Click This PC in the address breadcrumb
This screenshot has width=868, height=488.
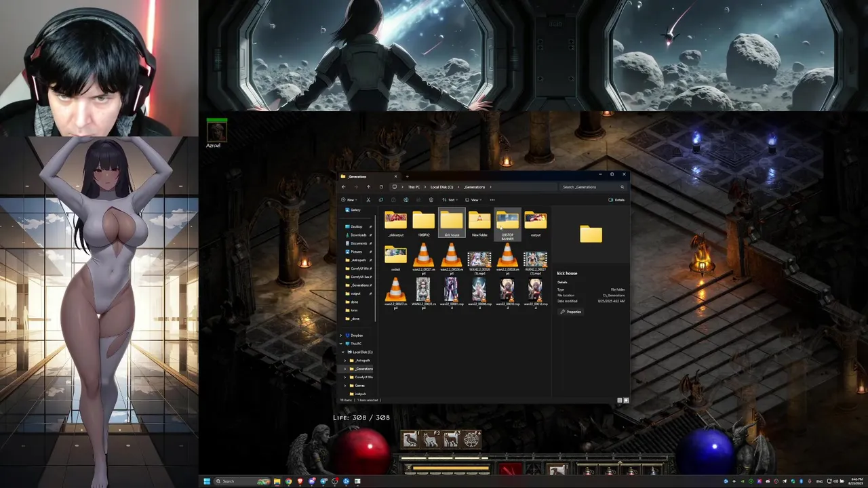pos(414,187)
